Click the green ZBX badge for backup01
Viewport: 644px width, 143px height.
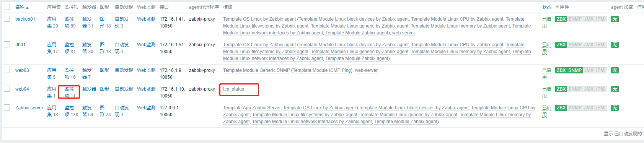[561, 19]
